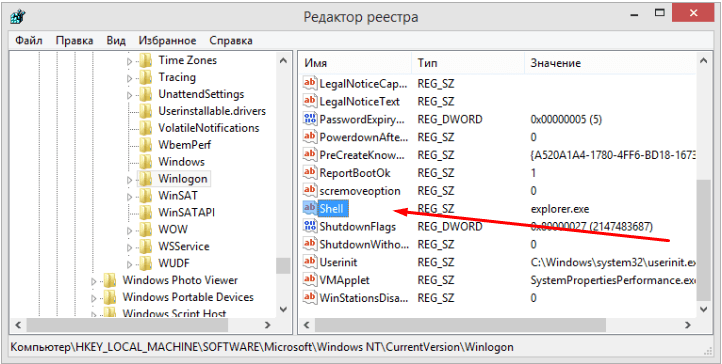Screen dimensions: 722x364
Task: Sort values by the Значение column header
Action: point(611,63)
